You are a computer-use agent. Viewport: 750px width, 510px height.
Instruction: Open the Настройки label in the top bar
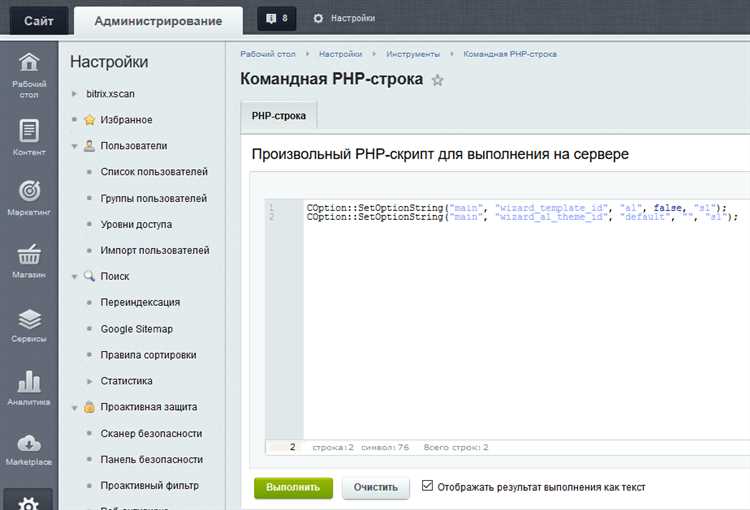coord(353,18)
